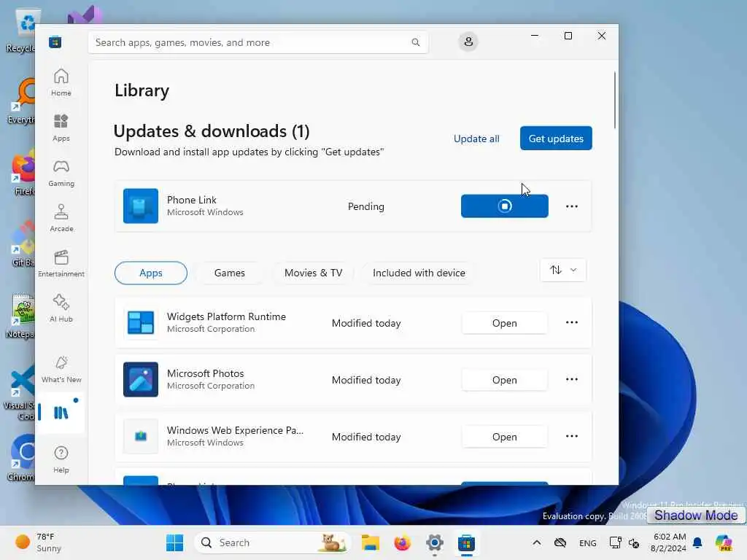Open the Copilot preview icon in taskbar

pyautogui.click(x=724, y=542)
